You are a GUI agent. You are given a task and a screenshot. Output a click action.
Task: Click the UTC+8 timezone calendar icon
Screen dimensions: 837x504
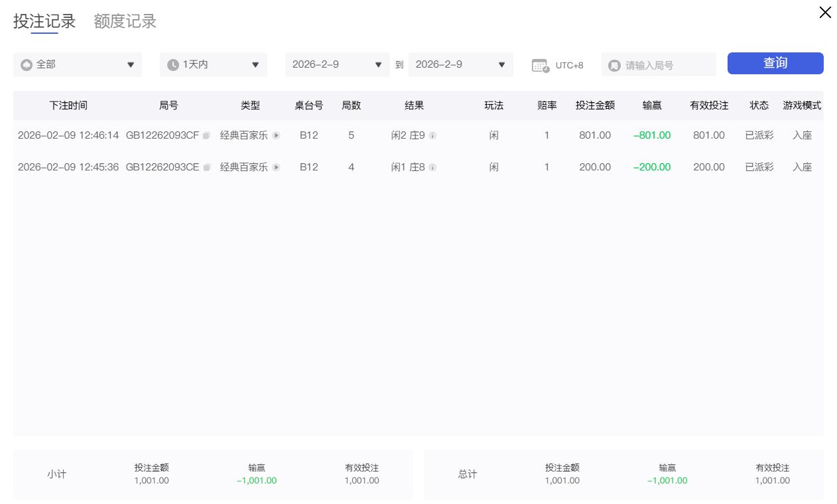541,66
